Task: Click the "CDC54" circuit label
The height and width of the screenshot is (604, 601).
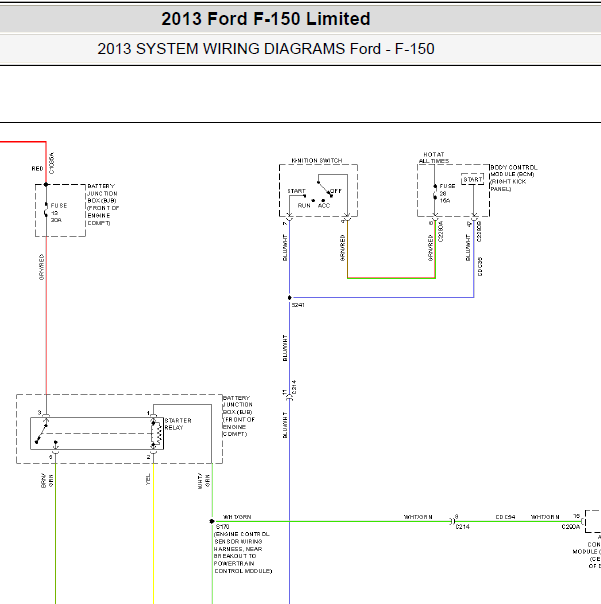Action: [x=505, y=517]
